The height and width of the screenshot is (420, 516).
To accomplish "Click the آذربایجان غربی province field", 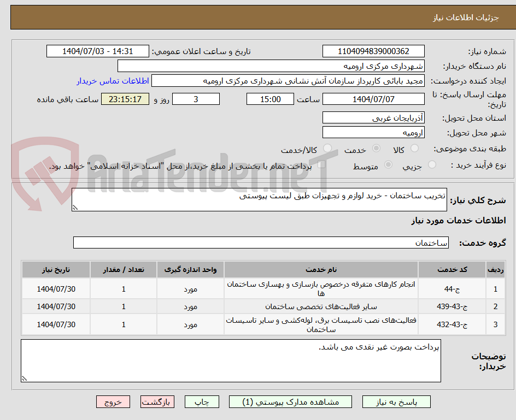I will (x=373, y=117).
